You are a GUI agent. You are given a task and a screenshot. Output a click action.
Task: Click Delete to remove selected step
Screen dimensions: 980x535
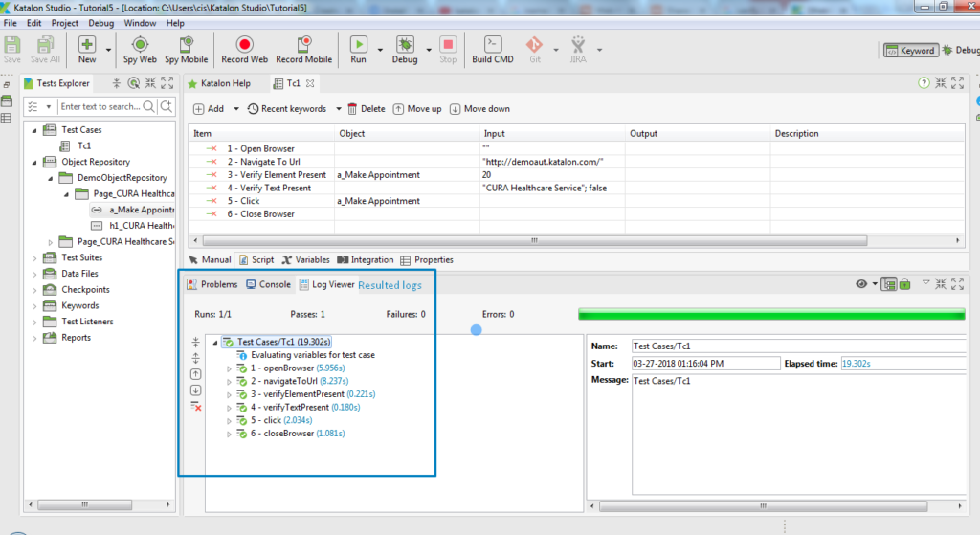click(x=367, y=109)
